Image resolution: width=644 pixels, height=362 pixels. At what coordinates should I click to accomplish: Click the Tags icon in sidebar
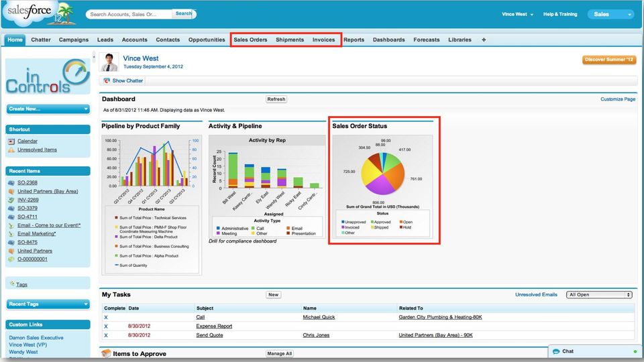coord(12,284)
